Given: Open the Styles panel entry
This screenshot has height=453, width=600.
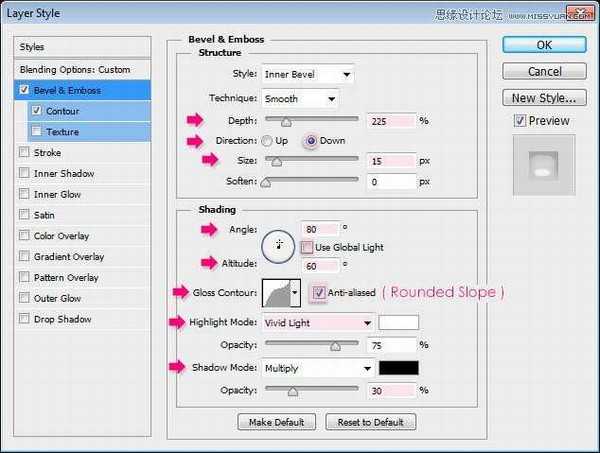Looking at the screenshot, I should click(82, 47).
